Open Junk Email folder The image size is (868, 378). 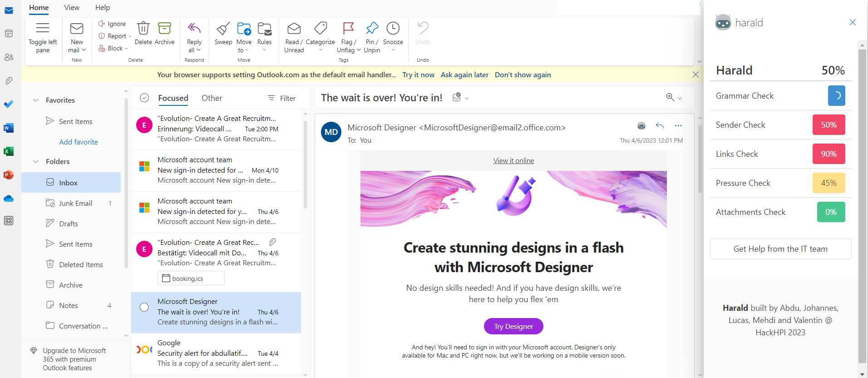coord(71,203)
